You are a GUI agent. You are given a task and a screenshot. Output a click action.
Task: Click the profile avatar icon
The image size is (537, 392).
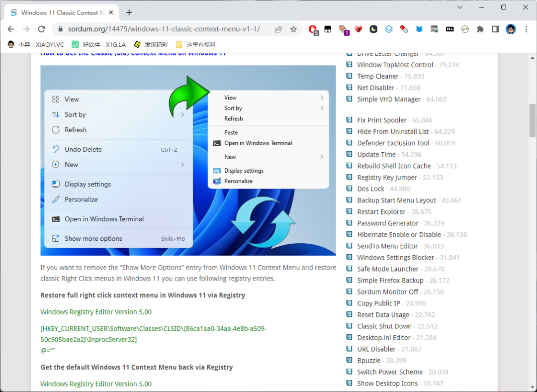coord(511,29)
